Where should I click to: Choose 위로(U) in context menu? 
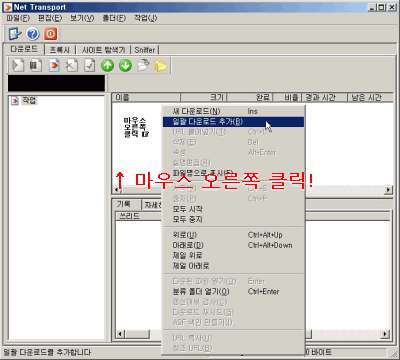[233, 235]
